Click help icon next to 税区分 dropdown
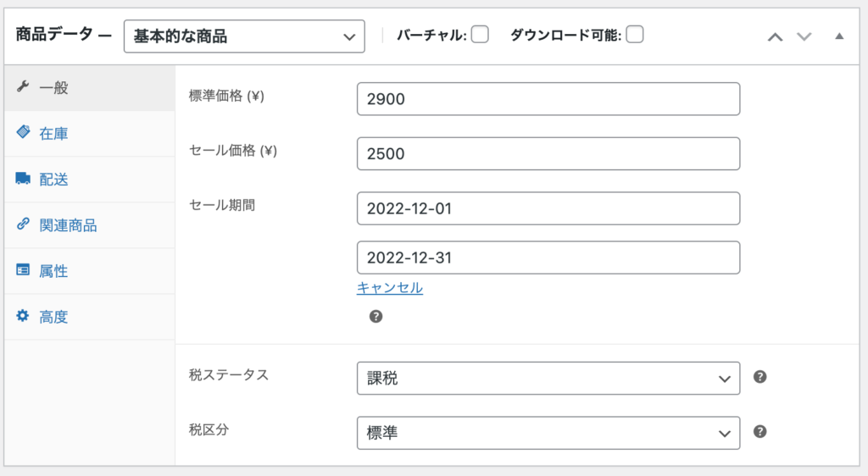The width and height of the screenshot is (868, 476). (x=760, y=432)
